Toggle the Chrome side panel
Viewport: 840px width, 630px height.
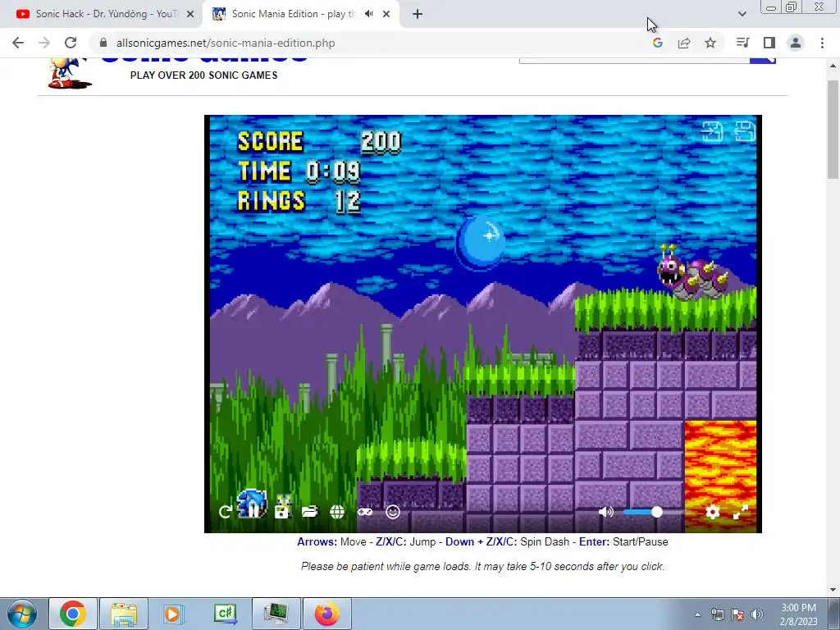[x=769, y=43]
